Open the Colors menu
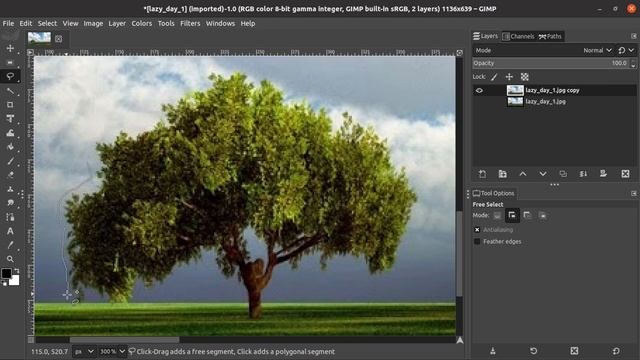The height and width of the screenshot is (360, 640). [142, 23]
